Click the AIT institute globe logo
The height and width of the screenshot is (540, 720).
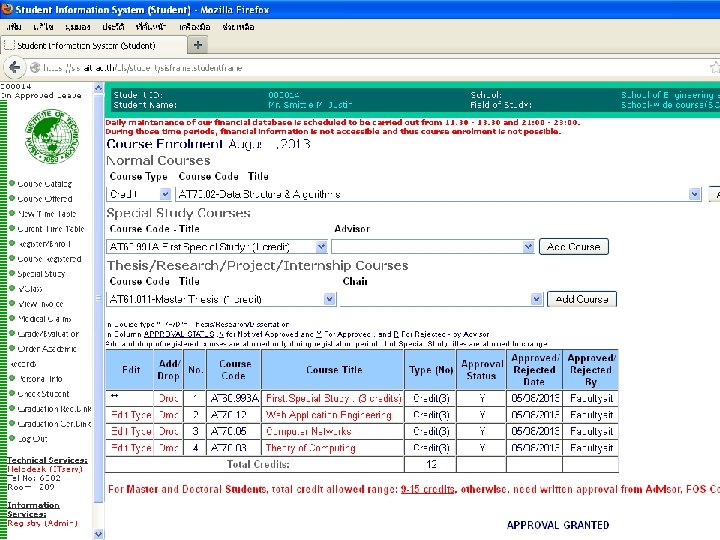tap(52, 136)
